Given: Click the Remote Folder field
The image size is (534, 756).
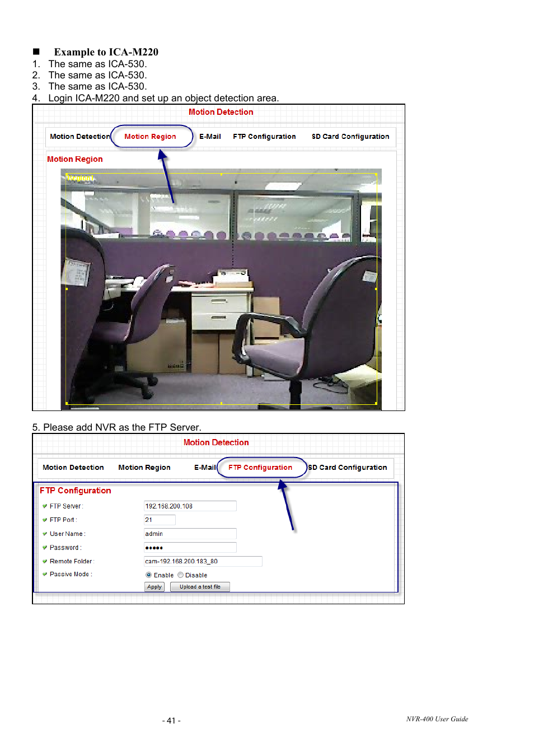Looking at the screenshot, I should tap(203, 562).
